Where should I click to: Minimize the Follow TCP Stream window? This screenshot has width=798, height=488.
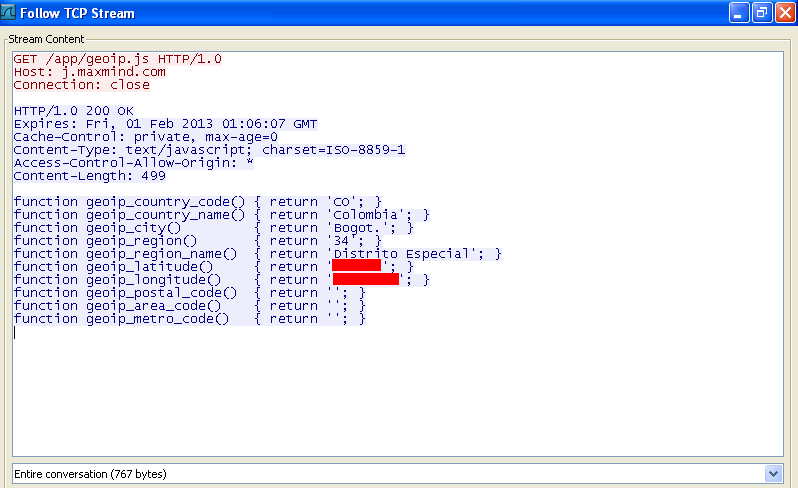pyautogui.click(x=739, y=14)
